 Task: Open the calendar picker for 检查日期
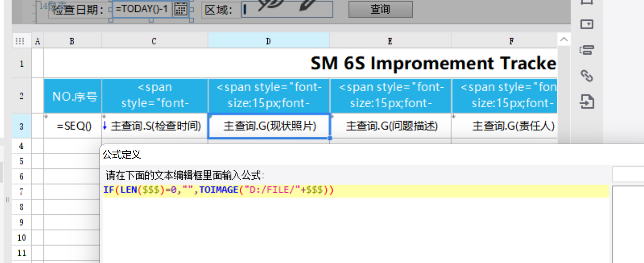coord(181,9)
